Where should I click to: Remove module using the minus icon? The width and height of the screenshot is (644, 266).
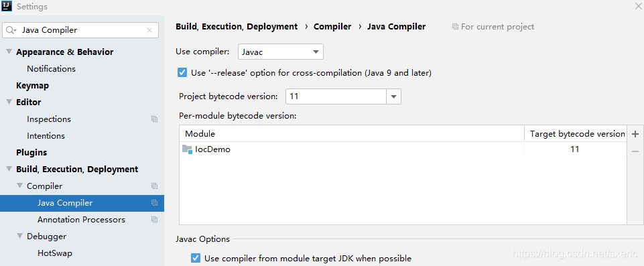[635, 151]
